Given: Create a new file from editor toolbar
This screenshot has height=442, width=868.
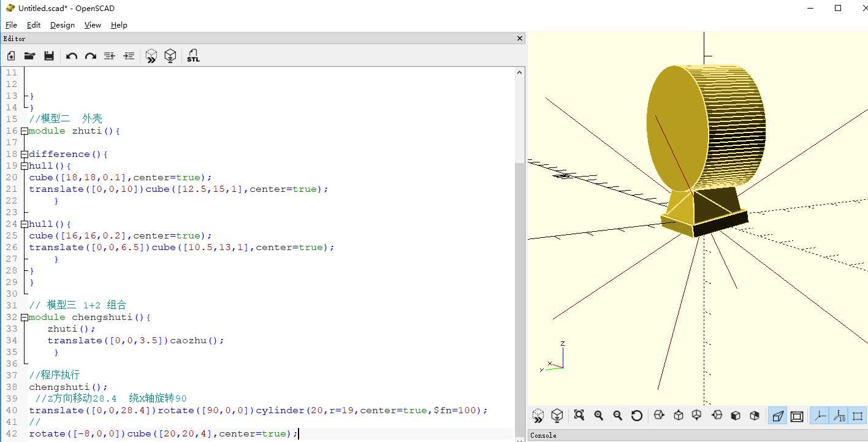Looking at the screenshot, I should (11, 56).
